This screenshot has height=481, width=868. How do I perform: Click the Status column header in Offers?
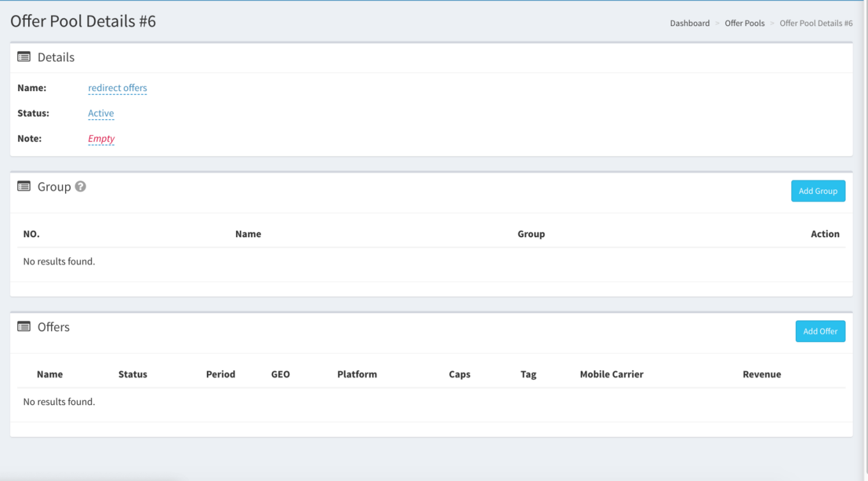click(x=133, y=374)
